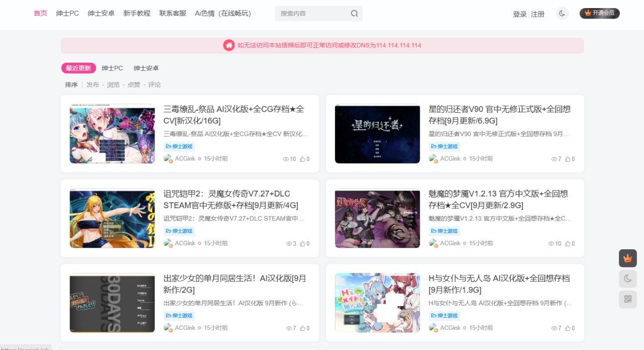This screenshot has height=350, width=644.
Task: Click the view count eye icon on 出家少女 card
Action: [x=289, y=328]
